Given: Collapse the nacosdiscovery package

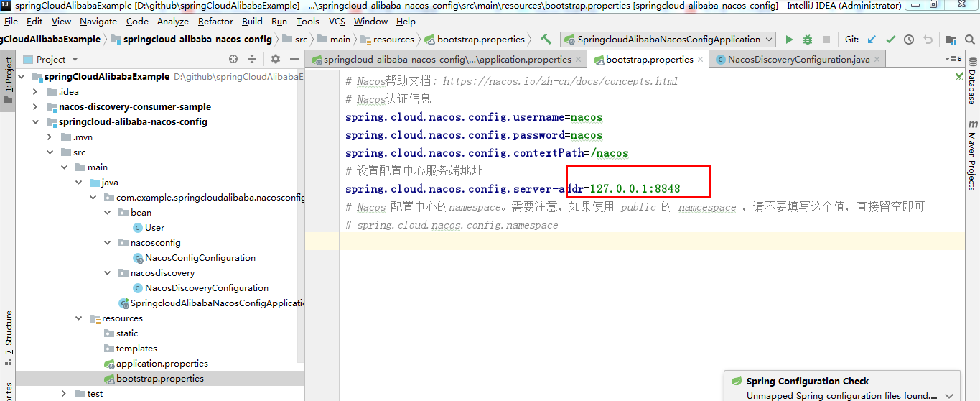Looking at the screenshot, I should click(107, 272).
